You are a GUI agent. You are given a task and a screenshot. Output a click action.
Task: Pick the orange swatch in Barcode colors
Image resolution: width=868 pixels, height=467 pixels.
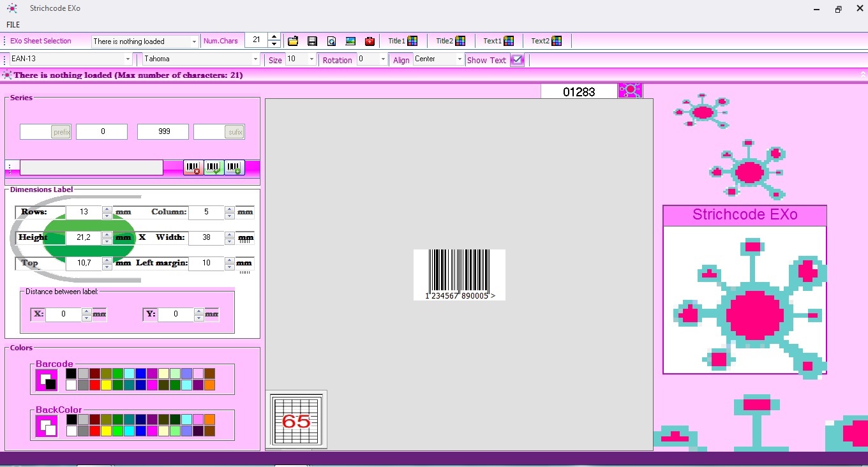[209, 385]
